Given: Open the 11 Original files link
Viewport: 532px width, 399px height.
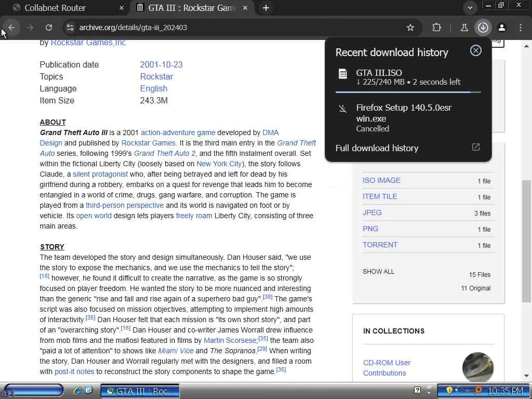Looking at the screenshot, I should pyautogui.click(x=476, y=288).
